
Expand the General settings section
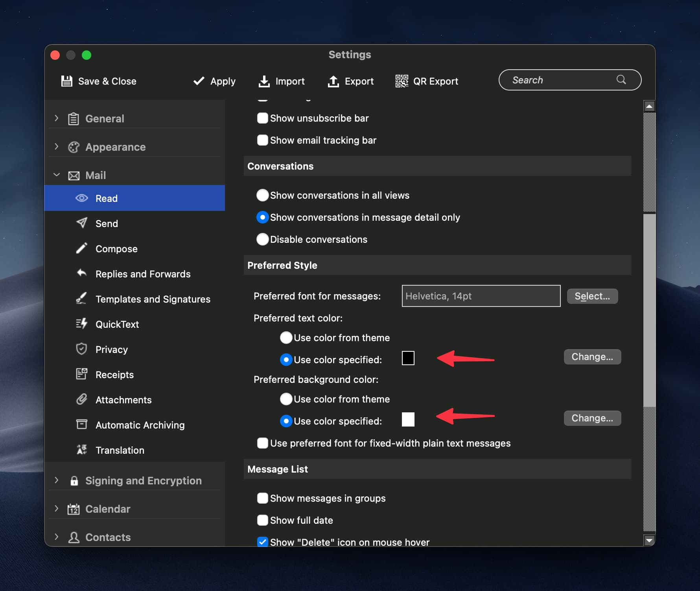57,118
